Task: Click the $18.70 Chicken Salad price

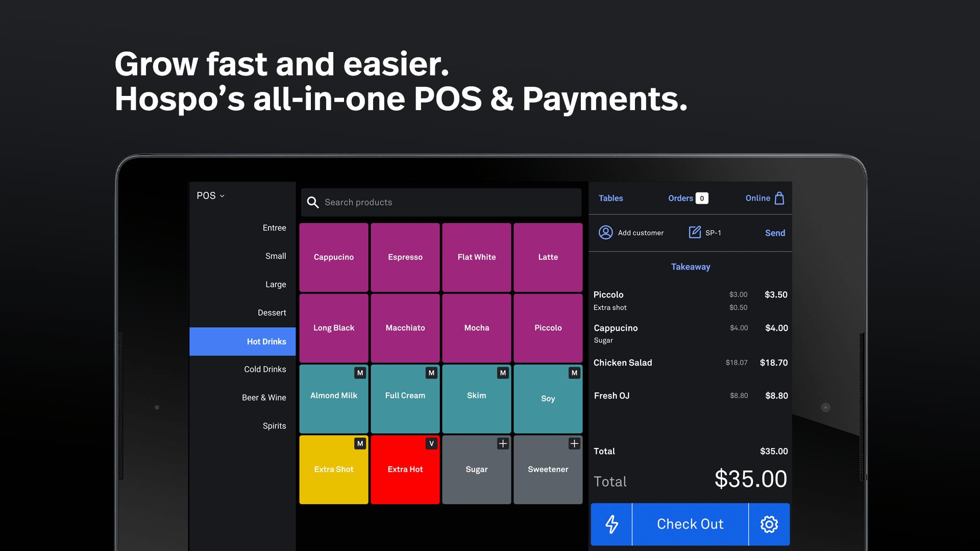Action: [773, 363]
